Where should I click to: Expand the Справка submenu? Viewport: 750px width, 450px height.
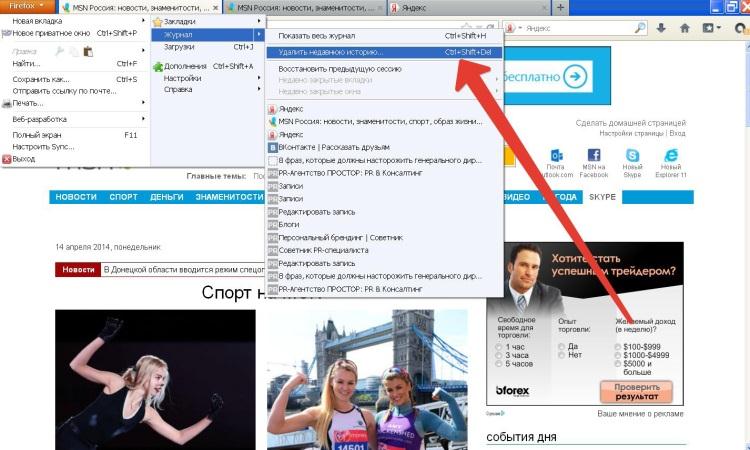click(259, 89)
